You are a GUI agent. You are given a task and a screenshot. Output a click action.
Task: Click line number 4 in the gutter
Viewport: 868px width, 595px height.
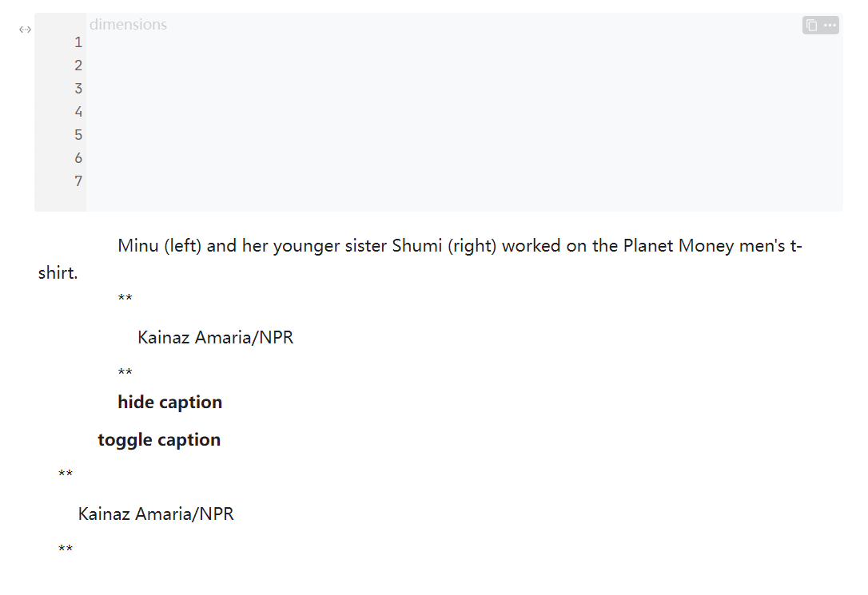78,112
